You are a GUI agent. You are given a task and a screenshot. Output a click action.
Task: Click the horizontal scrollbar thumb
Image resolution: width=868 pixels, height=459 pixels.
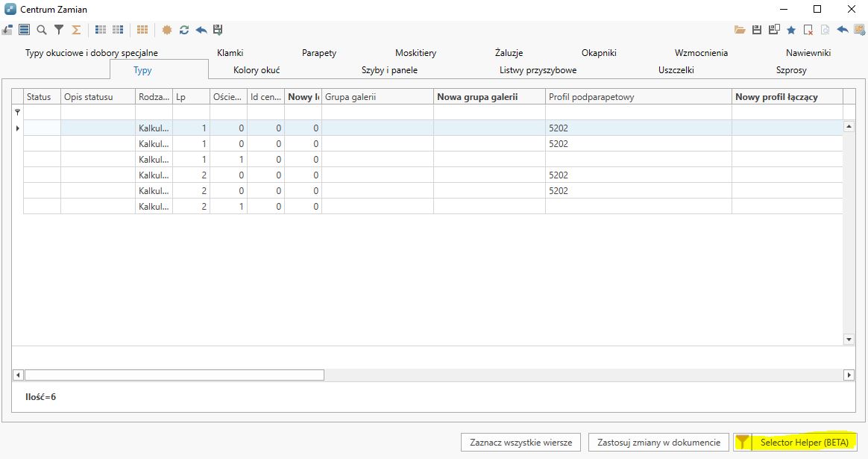coord(174,375)
